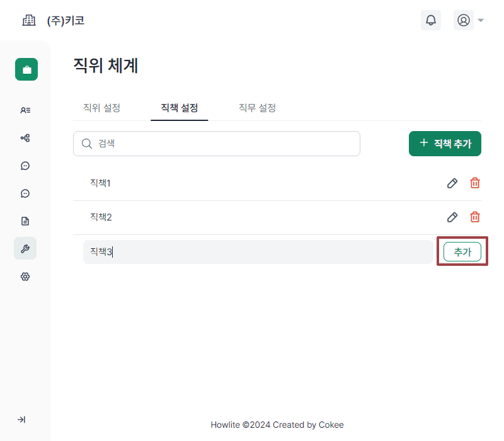The height and width of the screenshot is (441, 504).
Task: Click the wrench settings sidebar icon
Action: (x=25, y=248)
